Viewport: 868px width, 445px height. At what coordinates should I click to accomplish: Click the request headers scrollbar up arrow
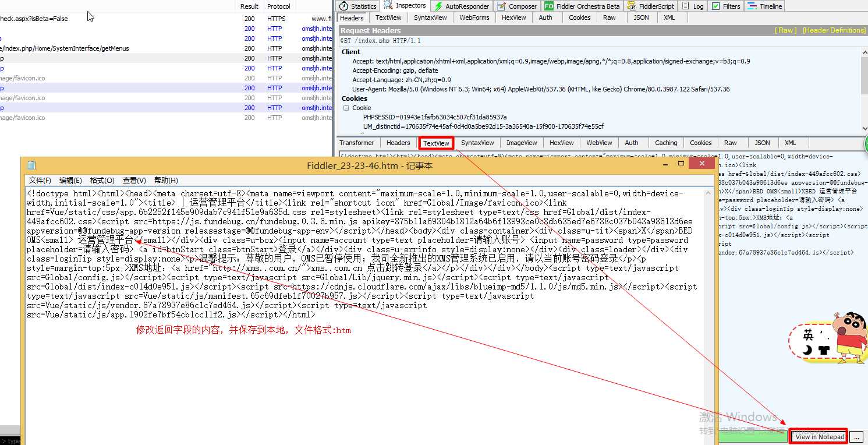point(864,51)
